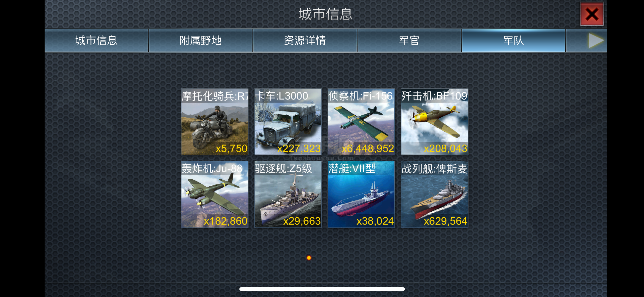
Task: Open the 资源详情 tab
Action: 305,41
